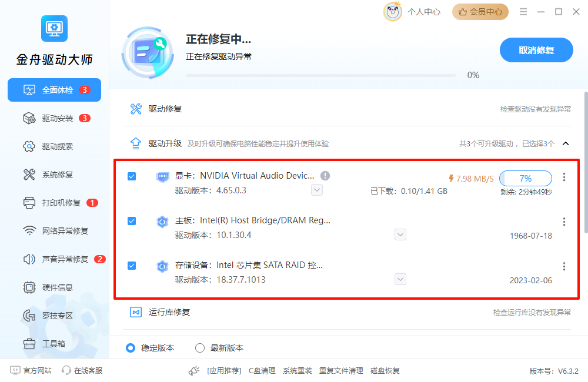Screen dimensions: 588x382
Task: Uncheck the Intel Host Bridge driver checkbox
Action: [x=132, y=221]
